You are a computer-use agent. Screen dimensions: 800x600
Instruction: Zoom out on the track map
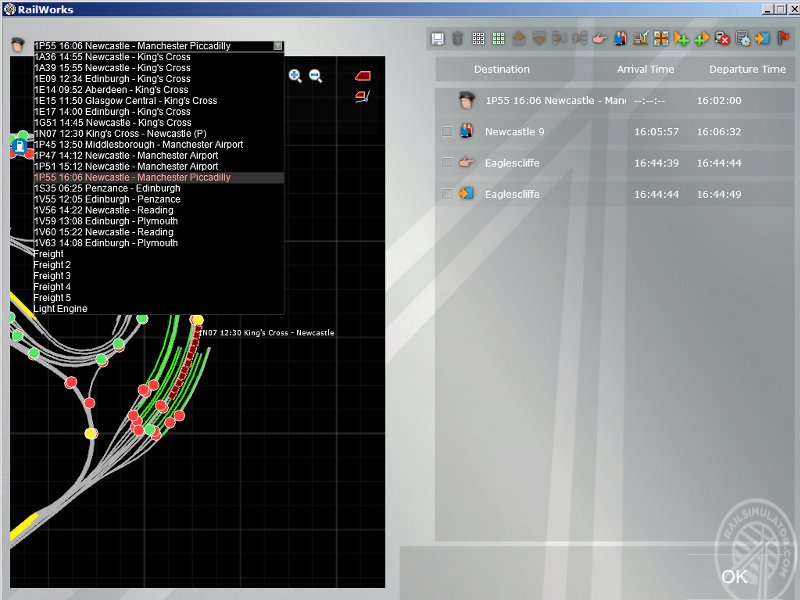tap(316, 76)
